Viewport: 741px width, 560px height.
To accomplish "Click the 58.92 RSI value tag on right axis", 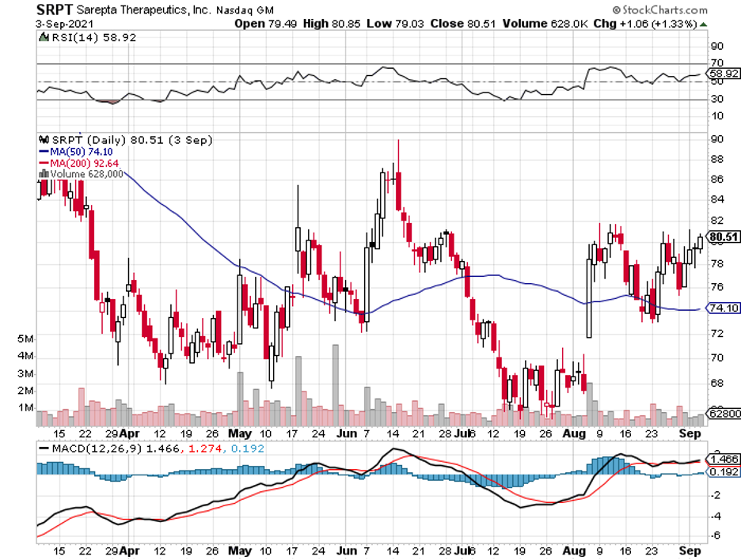I will click(x=724, y=74).
